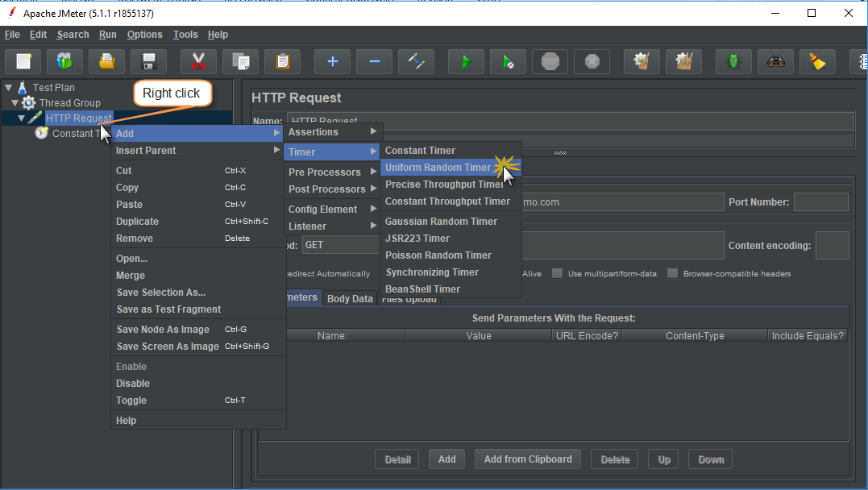Choose Duplicate in the context menu
Image resolution: width=868 pixels, height=490 pixels.
pos(137,222)
